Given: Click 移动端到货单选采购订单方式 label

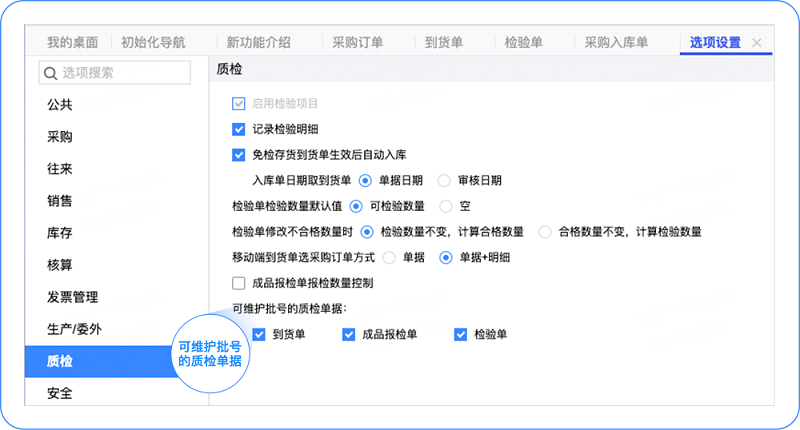Looking at the screenshot, I should (304, 258).
